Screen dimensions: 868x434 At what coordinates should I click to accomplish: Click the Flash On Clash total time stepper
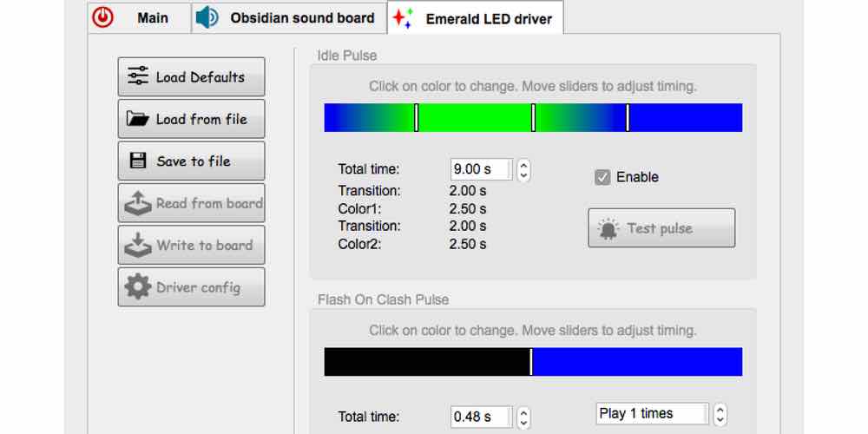click(523, 417)
